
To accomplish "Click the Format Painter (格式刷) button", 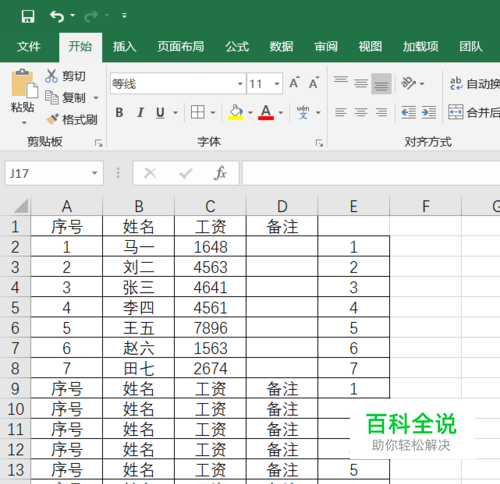I will pos(72,119).
